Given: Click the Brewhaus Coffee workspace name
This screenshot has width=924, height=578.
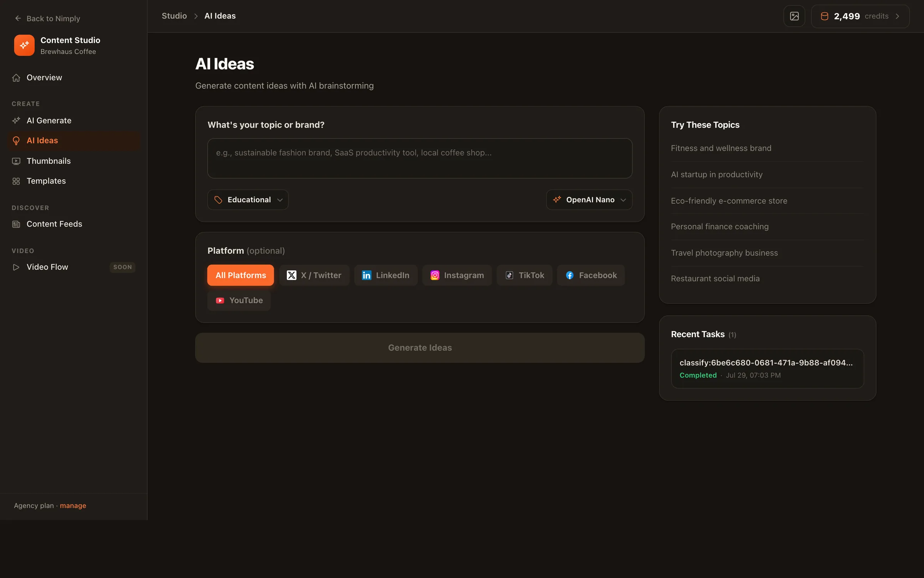Looking at the screenshot, I should pos(68,52).
